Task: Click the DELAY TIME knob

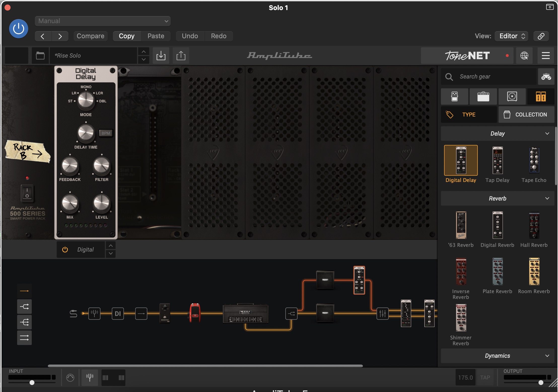Action: click(86, 133)
